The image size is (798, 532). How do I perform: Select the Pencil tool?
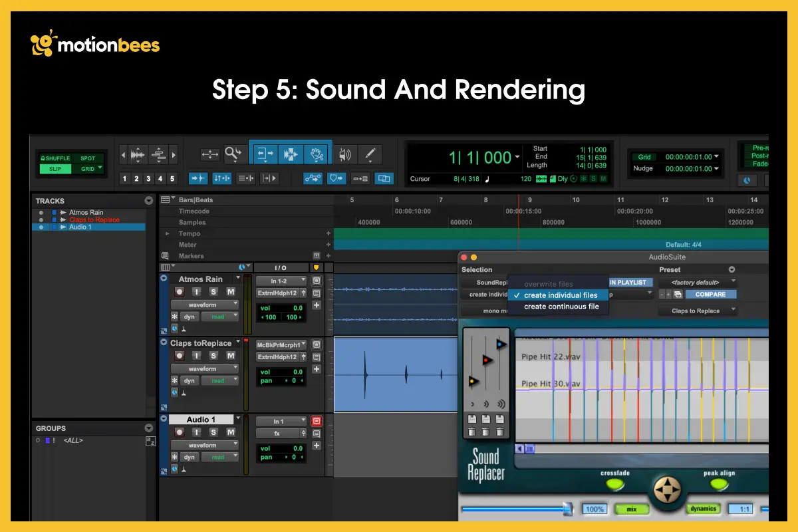tap(370, 154)
